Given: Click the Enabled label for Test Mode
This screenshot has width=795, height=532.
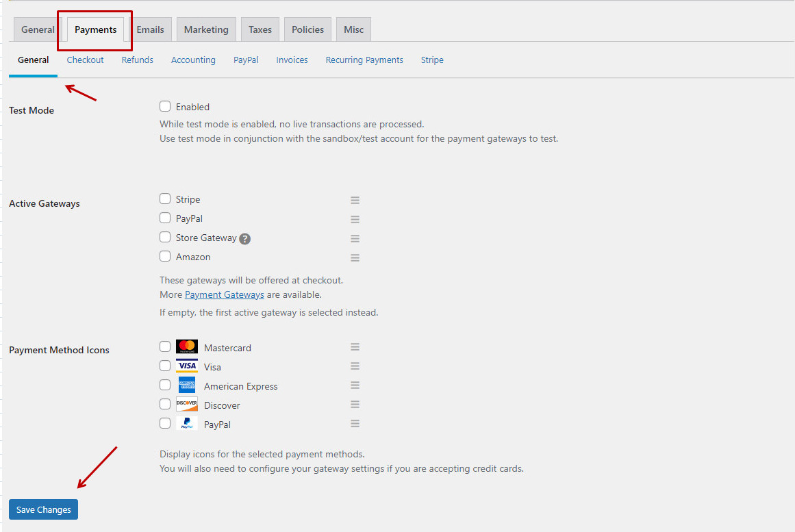Looking at the screenshot, I should (192, 107).
